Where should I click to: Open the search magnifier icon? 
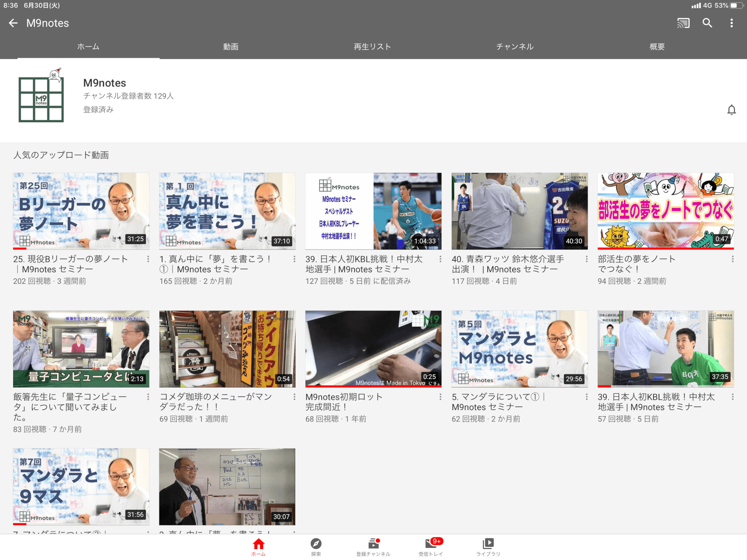pos(707,23)
